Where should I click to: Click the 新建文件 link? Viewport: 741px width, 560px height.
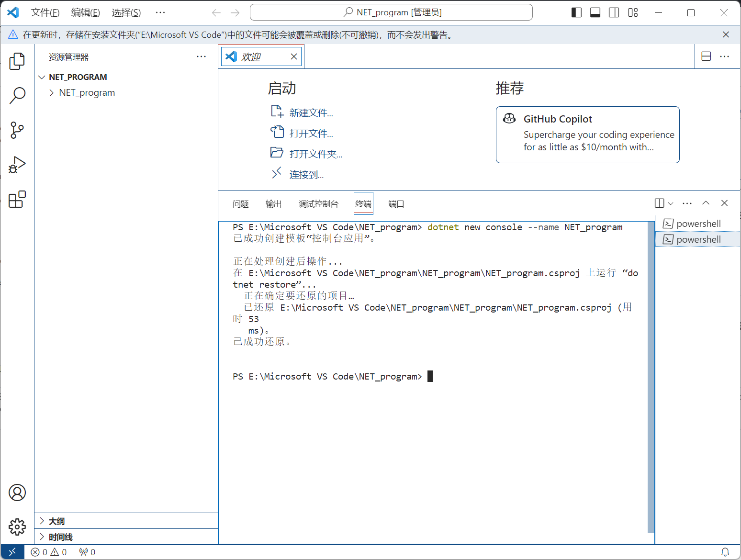[311, 113]
